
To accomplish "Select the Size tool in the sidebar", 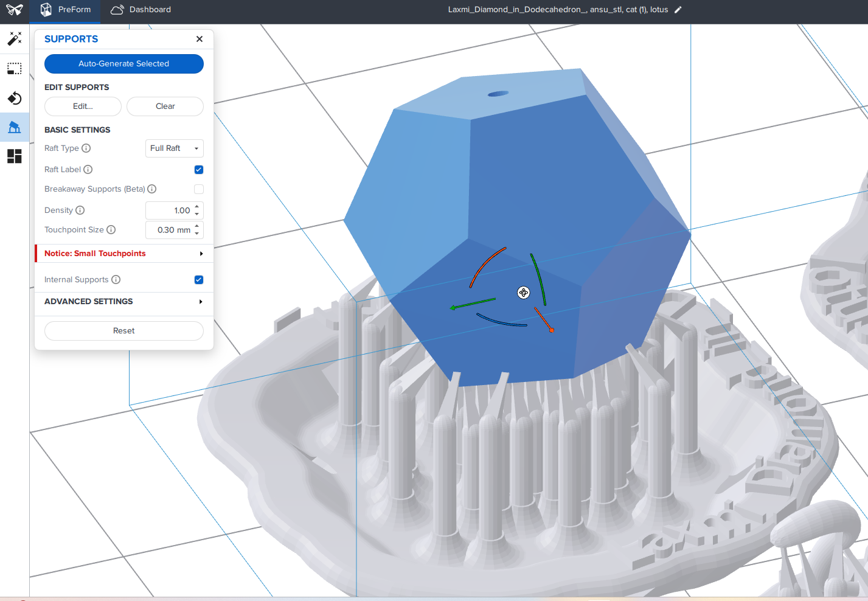I will [x=15, y=68].
